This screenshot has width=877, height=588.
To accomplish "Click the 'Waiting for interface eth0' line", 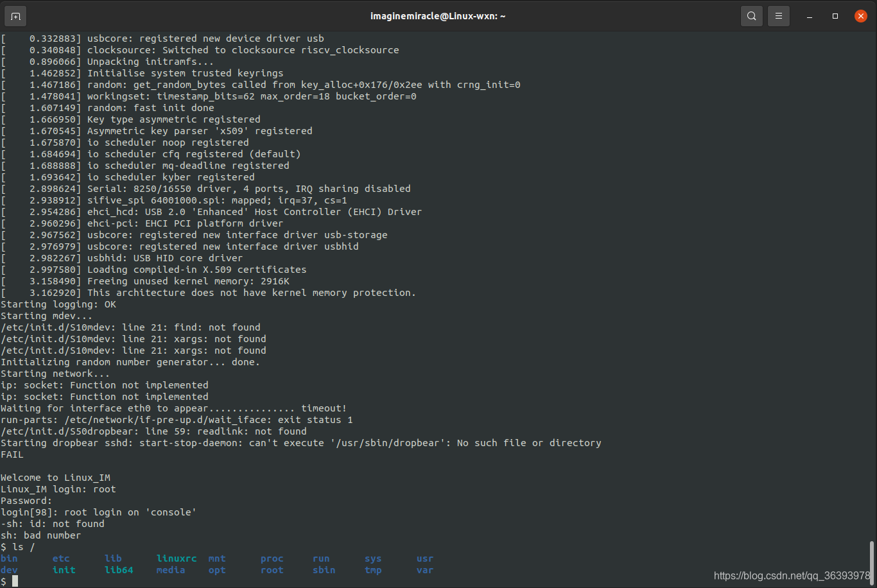I will coord(174,408).
